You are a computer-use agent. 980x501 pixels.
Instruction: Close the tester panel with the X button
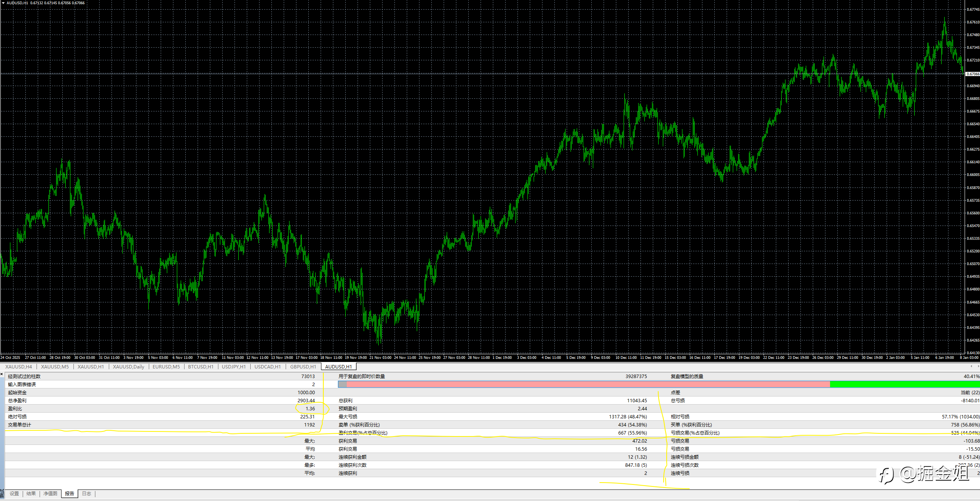(2, 373)
